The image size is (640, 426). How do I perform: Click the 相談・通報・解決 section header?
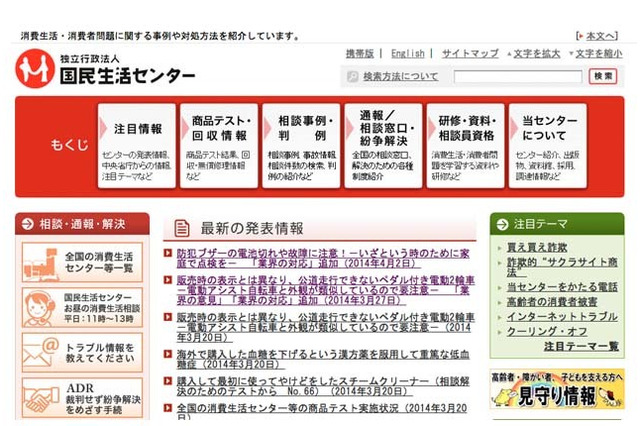click(82, 224)
